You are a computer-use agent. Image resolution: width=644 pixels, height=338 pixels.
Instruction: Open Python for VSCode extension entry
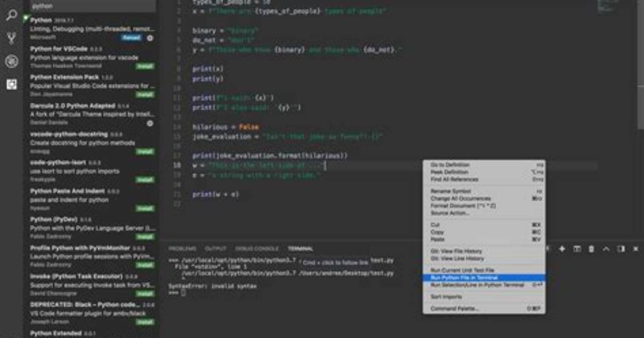click(x=92, y=57)
